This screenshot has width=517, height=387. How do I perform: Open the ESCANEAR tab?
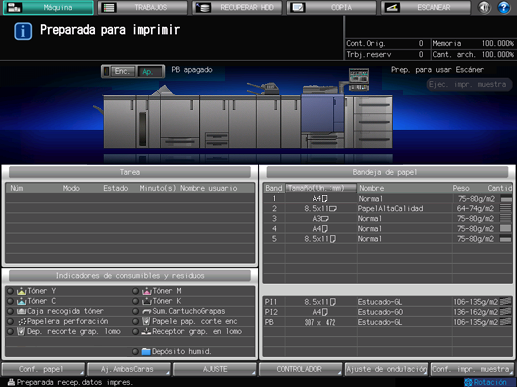[426, 7]
